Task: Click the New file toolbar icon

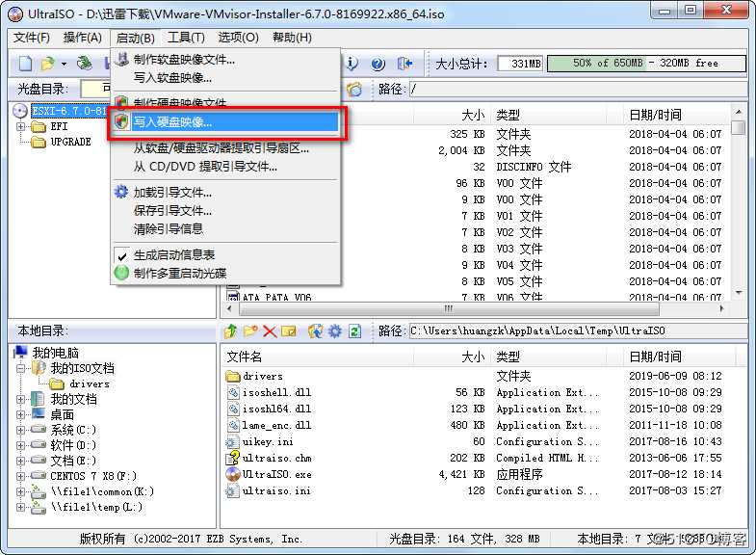Action: (26, 64)
